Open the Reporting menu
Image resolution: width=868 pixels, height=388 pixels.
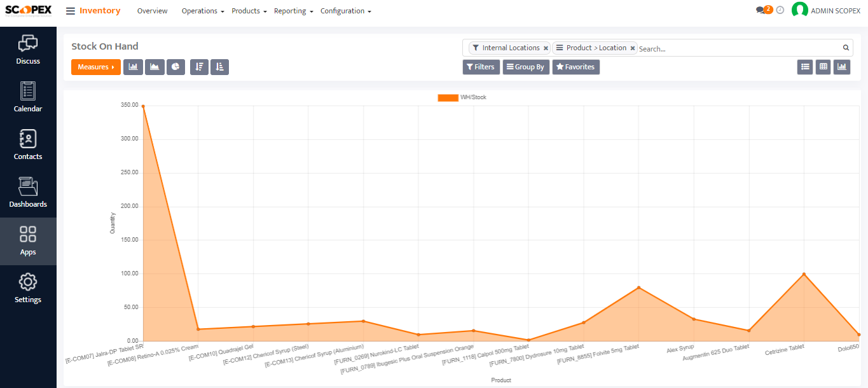[294, 11]
